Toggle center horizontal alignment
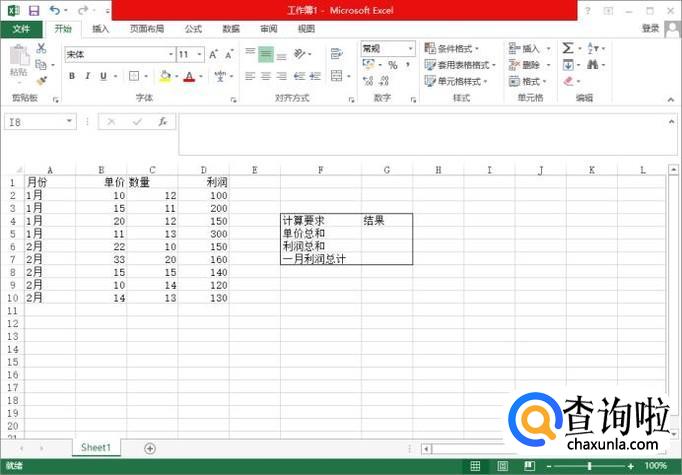682x475 pixels. click(x=266, y=76)
